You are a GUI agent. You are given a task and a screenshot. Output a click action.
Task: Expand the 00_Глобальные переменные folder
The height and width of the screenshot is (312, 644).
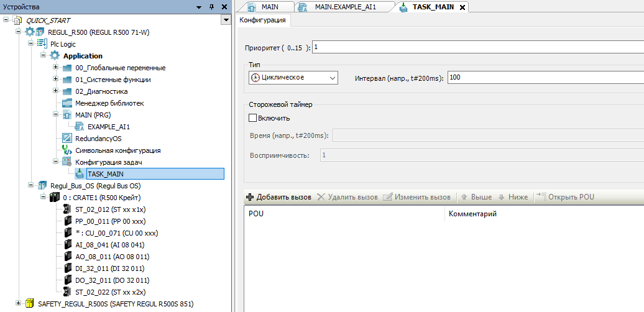coord(56,68)
